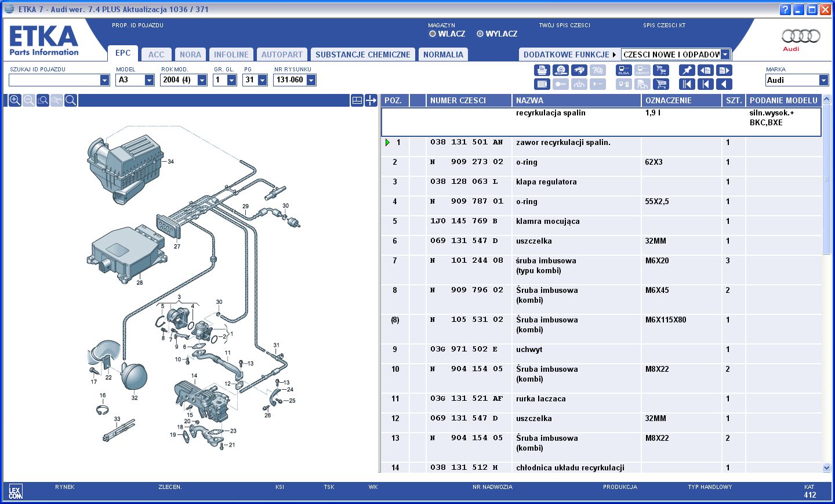Click the plain magnifier fit icon
Viewport: 835px width, 504px height.
(71, 100)
